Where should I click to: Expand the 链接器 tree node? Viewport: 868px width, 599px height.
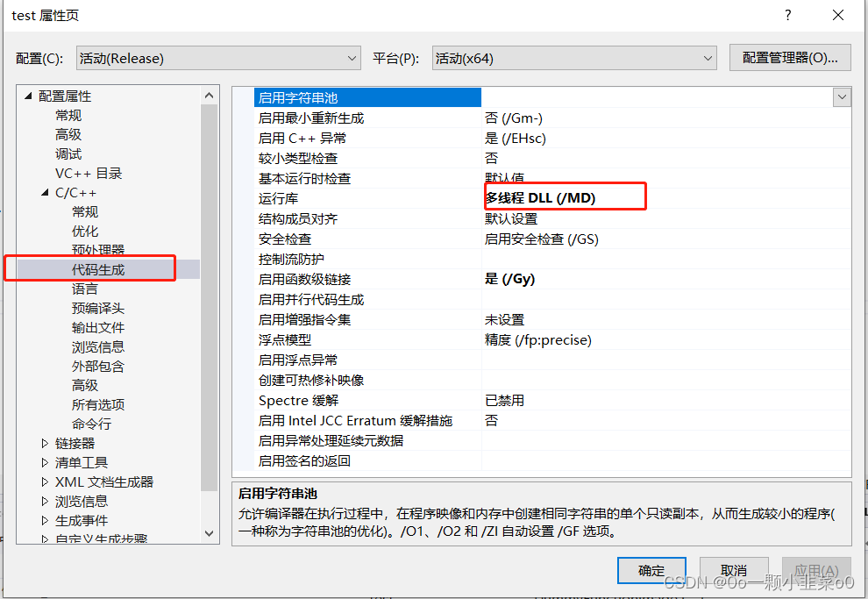pos(45,443)
